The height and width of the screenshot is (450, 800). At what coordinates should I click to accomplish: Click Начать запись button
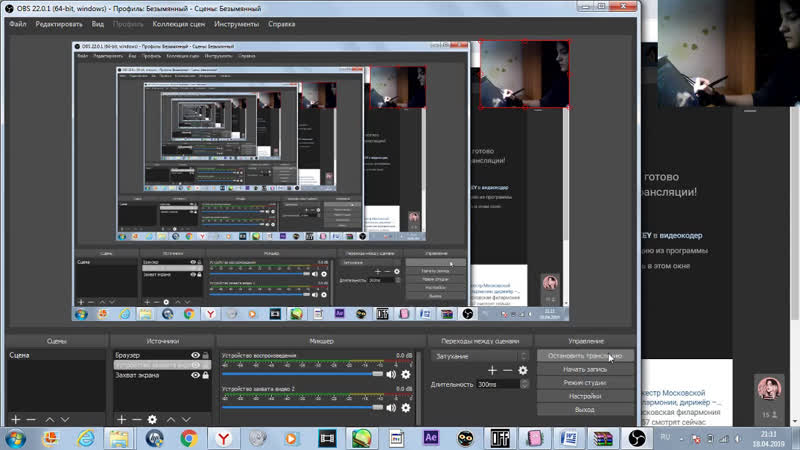click(585, 369)
